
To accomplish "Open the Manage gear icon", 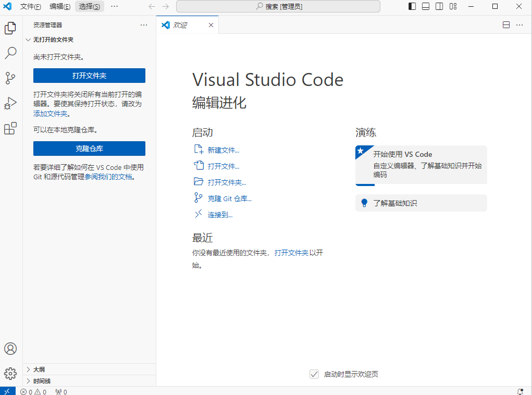I will click(x=10, y=374).
